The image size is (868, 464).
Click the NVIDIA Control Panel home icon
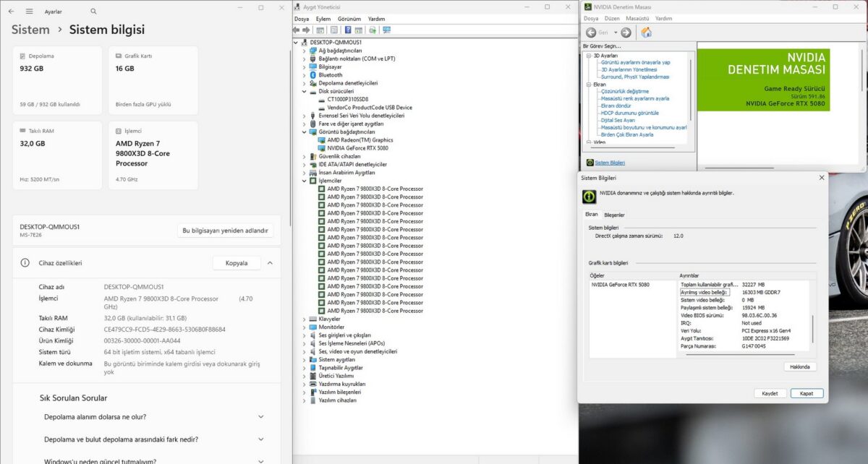tap(646, 33)
